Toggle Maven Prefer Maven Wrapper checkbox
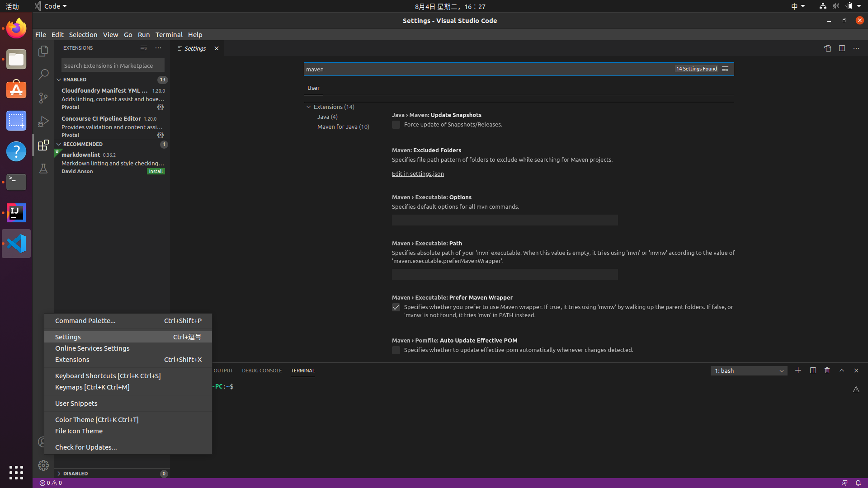Screen dimensions: 868x488 click(396, 307)
